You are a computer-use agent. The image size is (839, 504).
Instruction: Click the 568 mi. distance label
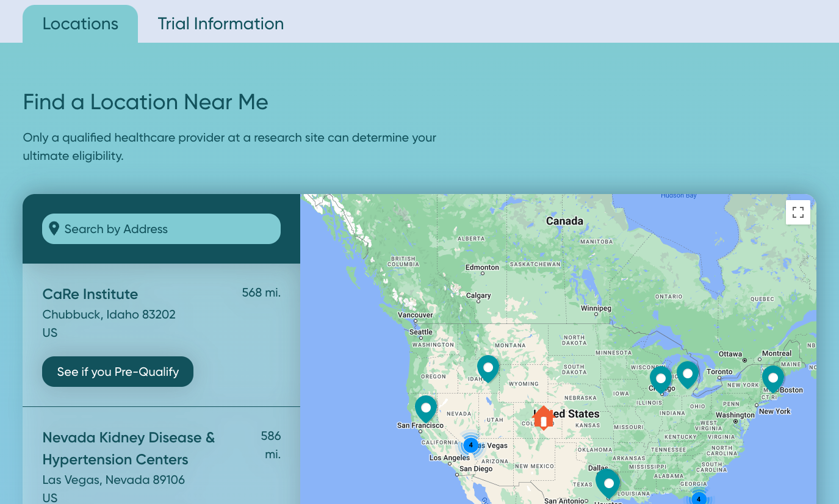(x=261, y=293)
